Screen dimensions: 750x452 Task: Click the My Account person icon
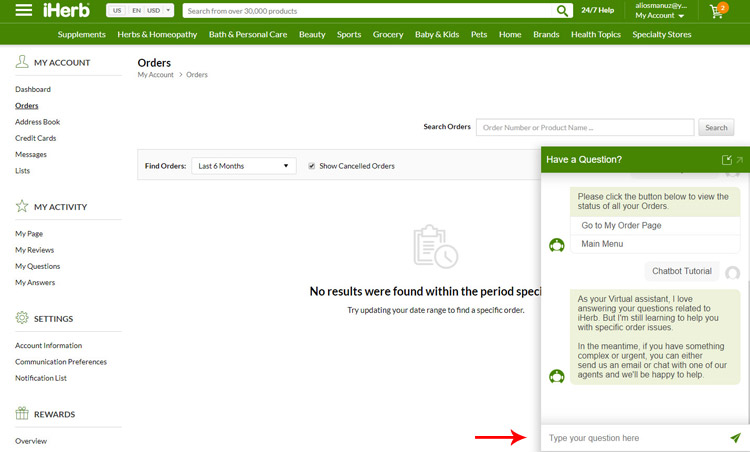click(22, 62)
